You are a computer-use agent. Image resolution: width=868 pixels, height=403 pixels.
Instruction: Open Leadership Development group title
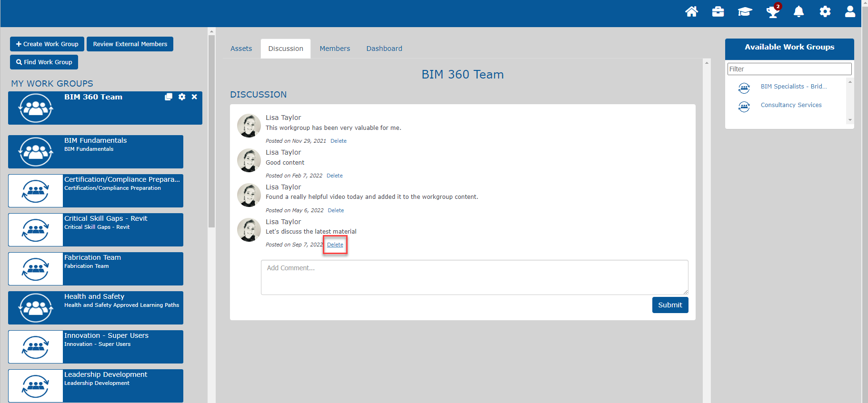tap(106, 374)
